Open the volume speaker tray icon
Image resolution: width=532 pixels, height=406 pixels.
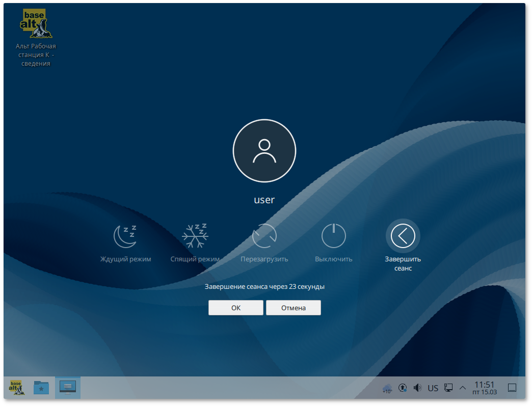coord(418,388)
